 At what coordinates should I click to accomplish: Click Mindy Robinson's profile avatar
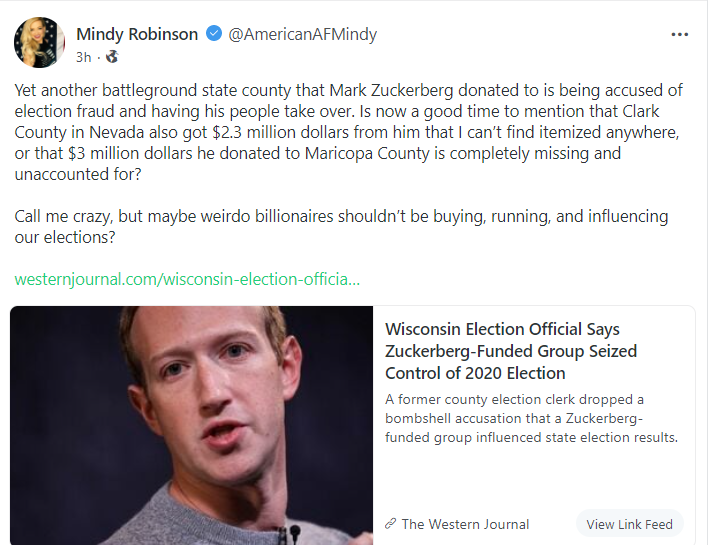pyautogui.click(x=39, y=43)
